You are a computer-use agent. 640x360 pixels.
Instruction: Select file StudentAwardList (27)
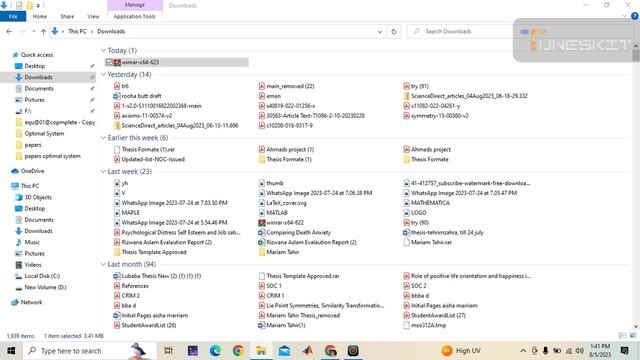[438, 316]
